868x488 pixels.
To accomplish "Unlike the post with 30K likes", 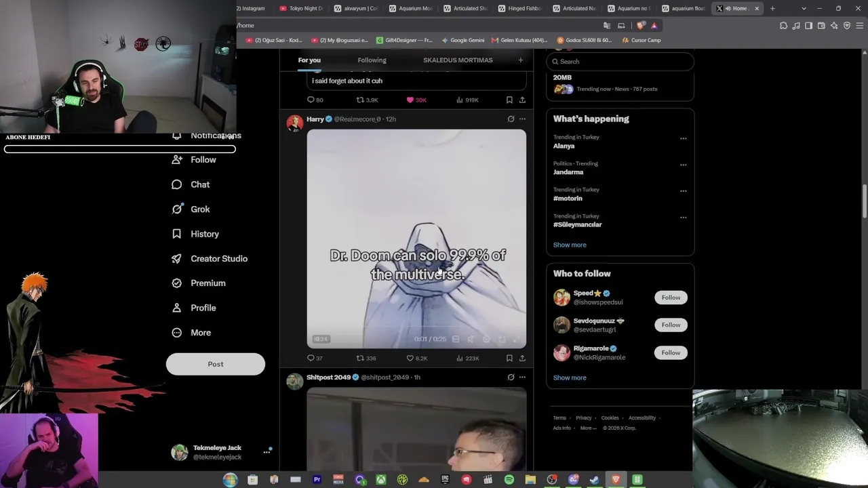I will coord(416,100).
